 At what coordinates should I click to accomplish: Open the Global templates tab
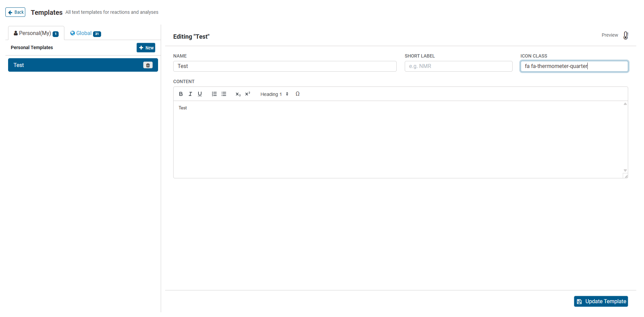[85, 33]
